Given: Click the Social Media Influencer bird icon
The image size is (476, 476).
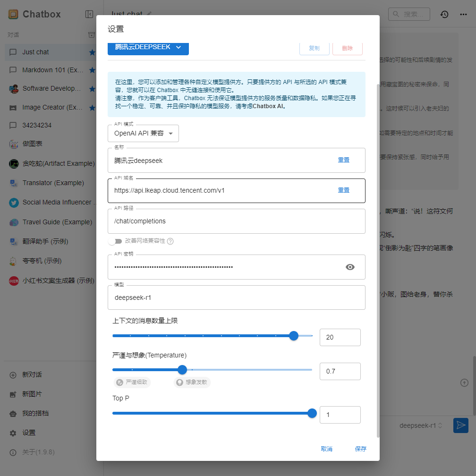Looking at the screenshot, I should (14, 203).
